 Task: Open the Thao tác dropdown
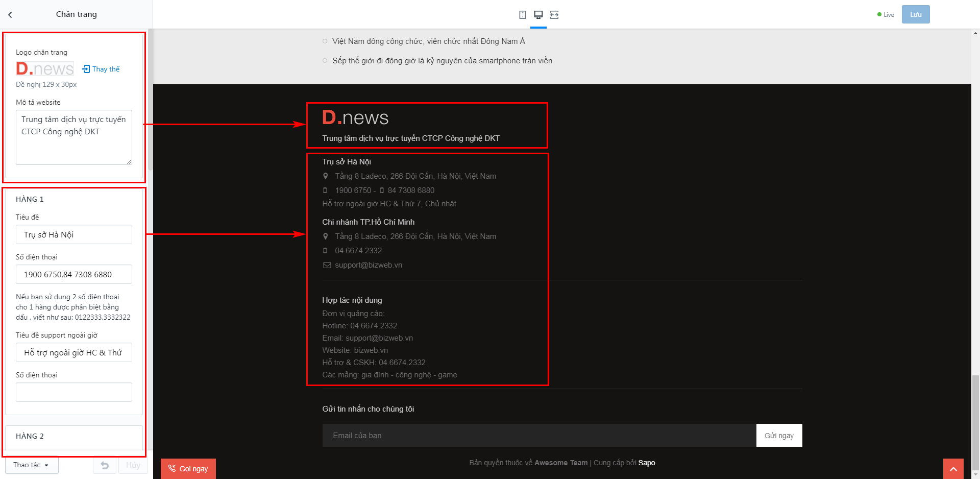32,465
